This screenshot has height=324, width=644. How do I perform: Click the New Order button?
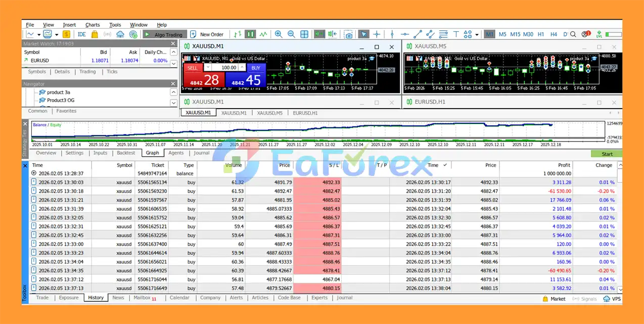207,34
